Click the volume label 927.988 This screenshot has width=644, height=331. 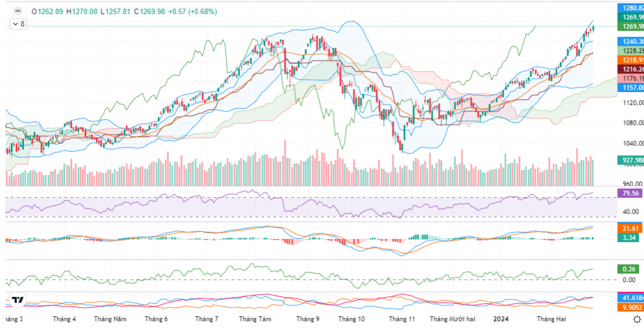click(x=630, y=160)
